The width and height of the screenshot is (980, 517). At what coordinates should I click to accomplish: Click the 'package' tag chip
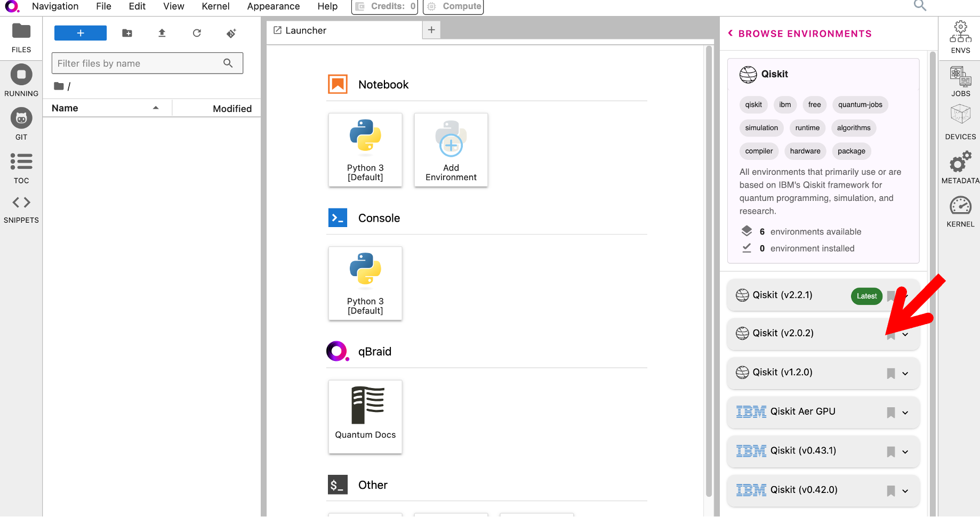coord(852,151)
